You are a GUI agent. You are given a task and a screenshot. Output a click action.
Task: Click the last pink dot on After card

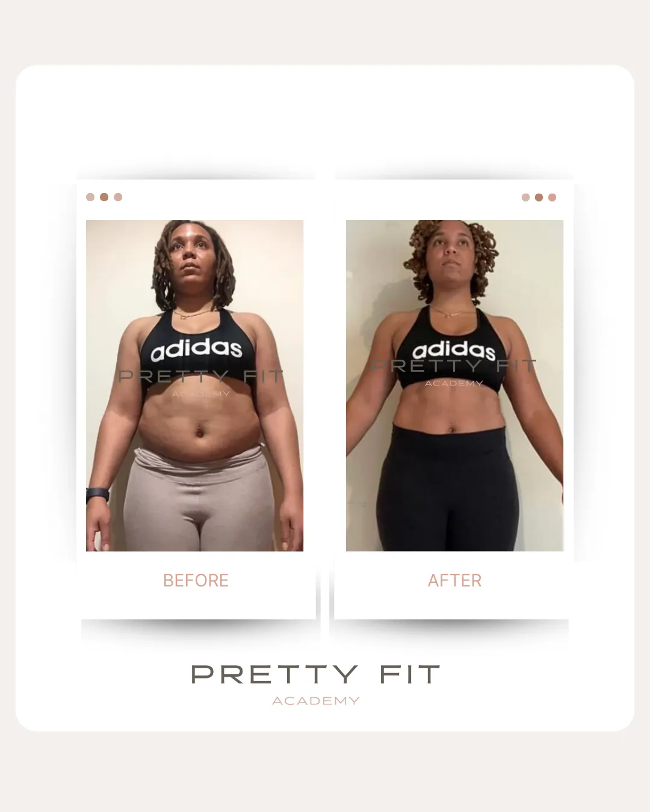(x=552, y=197)
